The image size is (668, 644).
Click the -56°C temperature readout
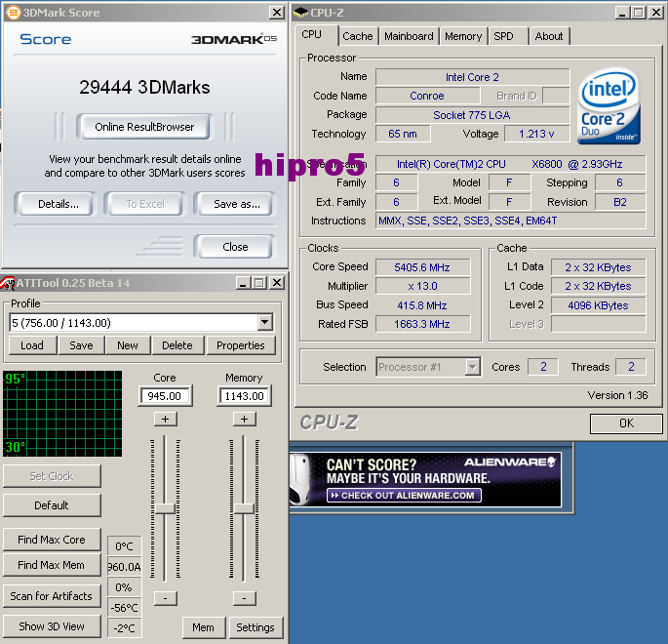(x=125, y=608)
